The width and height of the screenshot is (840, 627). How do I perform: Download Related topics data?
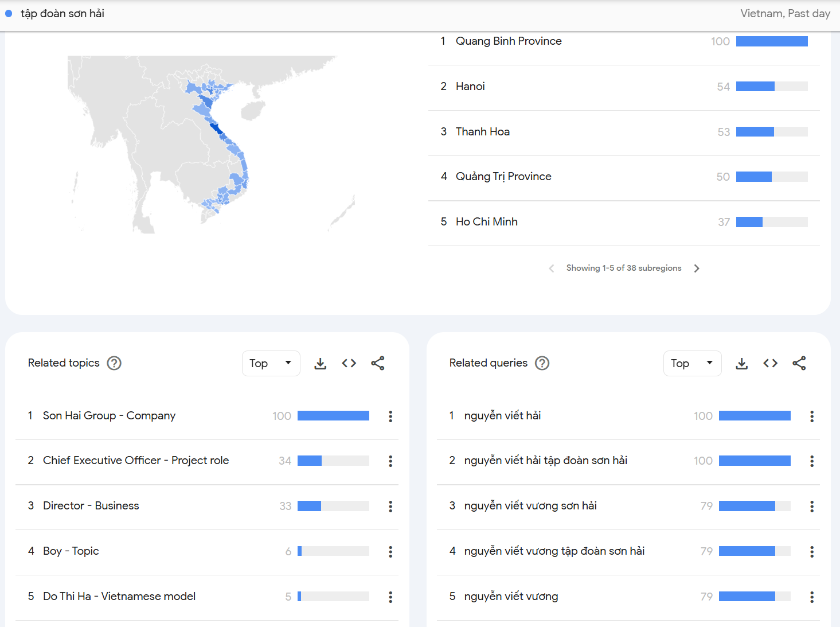pos(320,363)
